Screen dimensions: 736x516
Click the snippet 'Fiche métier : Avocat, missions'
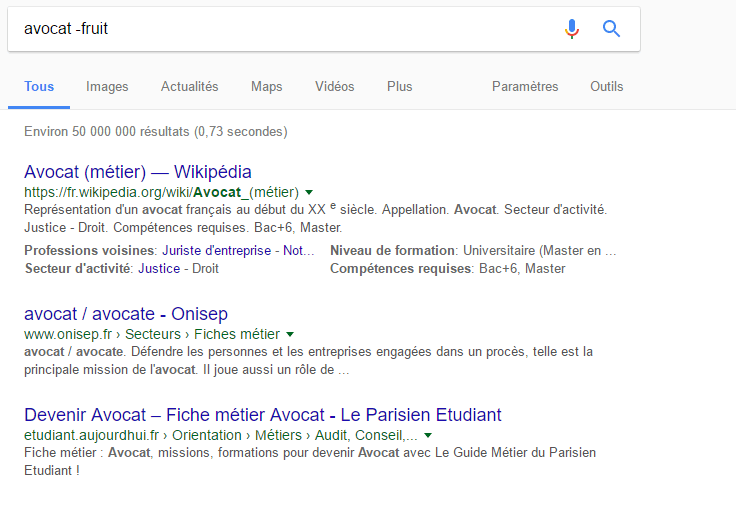tap(310, 462)
